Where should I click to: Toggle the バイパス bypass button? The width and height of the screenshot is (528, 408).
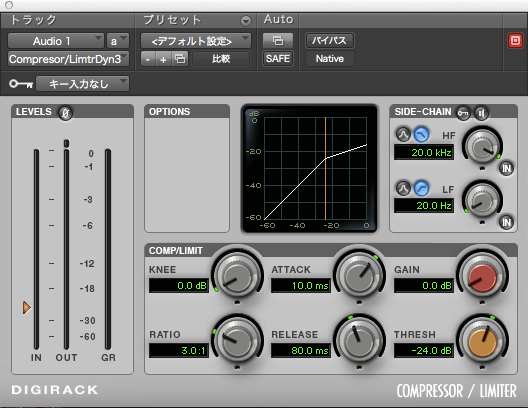pyautogui.click(x=330, y=41)
